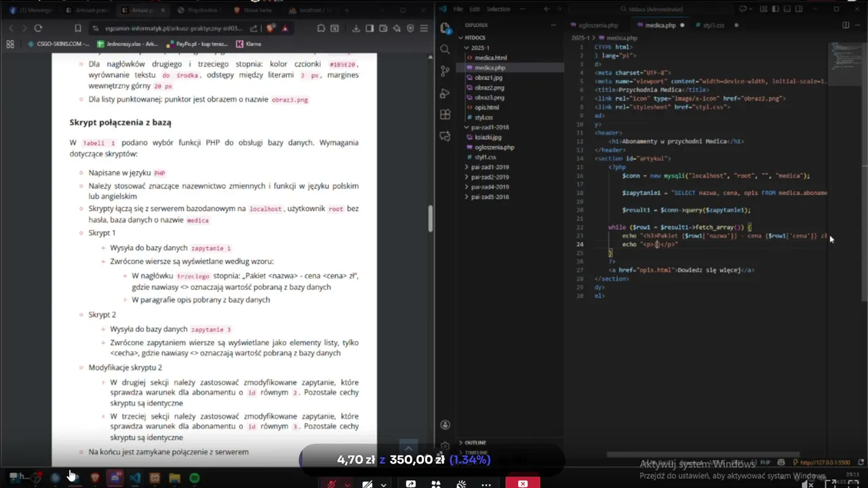Screen dimensions: 868x488
Task: Collapse the pai-zad1-2018 folder
Action: click(x=489, y=127)
